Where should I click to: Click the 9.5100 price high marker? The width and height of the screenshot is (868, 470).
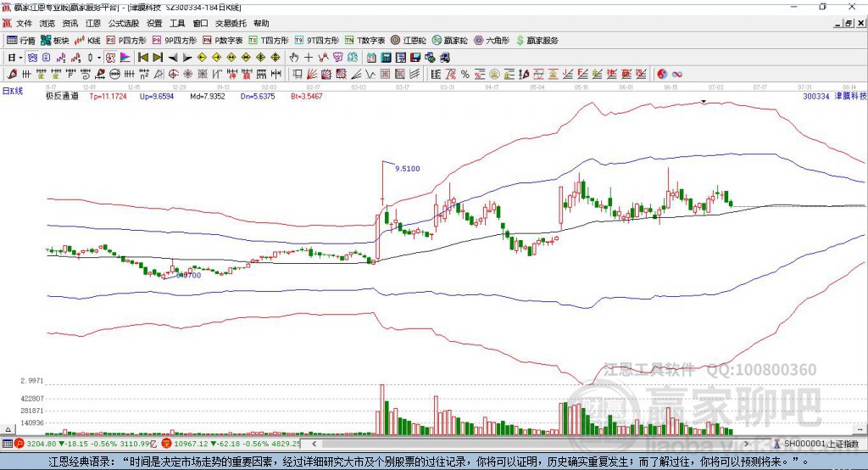[408, 169]
